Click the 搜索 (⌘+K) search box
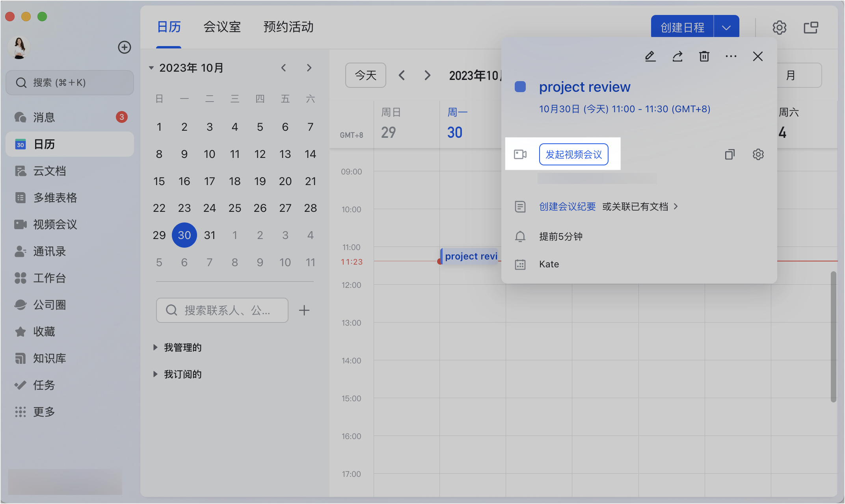 70,83
